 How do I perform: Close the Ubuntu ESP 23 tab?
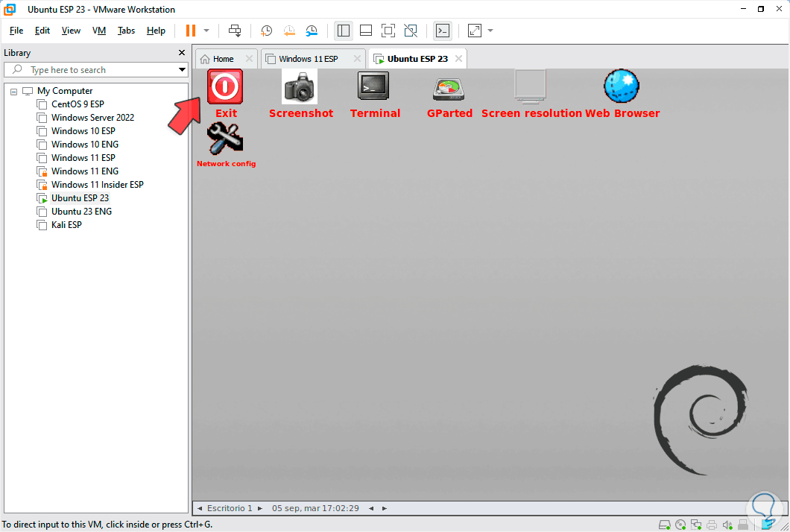[x=458, y=59]
